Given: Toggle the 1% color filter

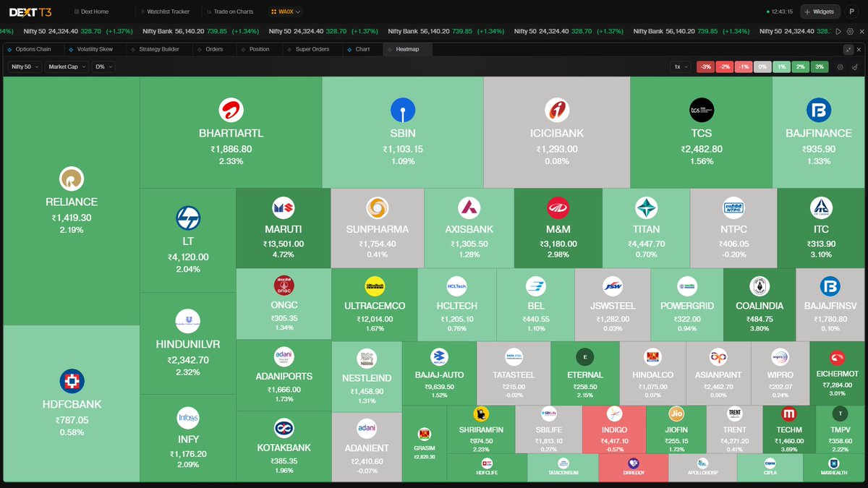Looking at the screenshot, I should coord(780,67).
